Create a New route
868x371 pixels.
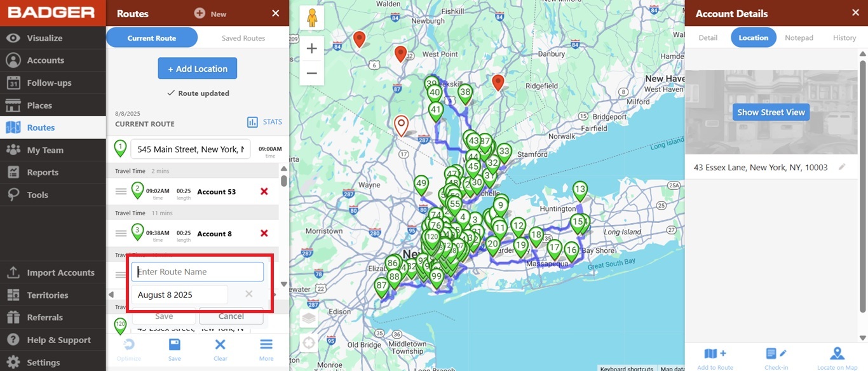point(210,13)
